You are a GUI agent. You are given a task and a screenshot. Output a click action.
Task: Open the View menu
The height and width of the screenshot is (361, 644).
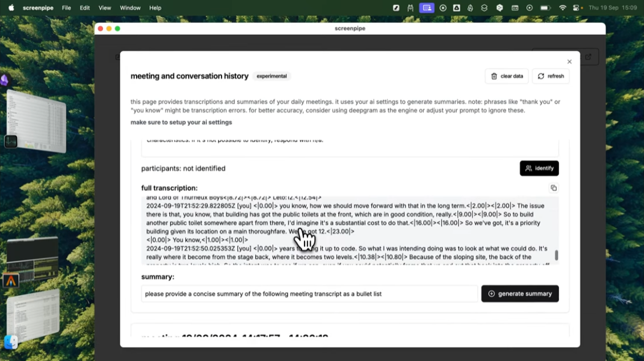105,8
